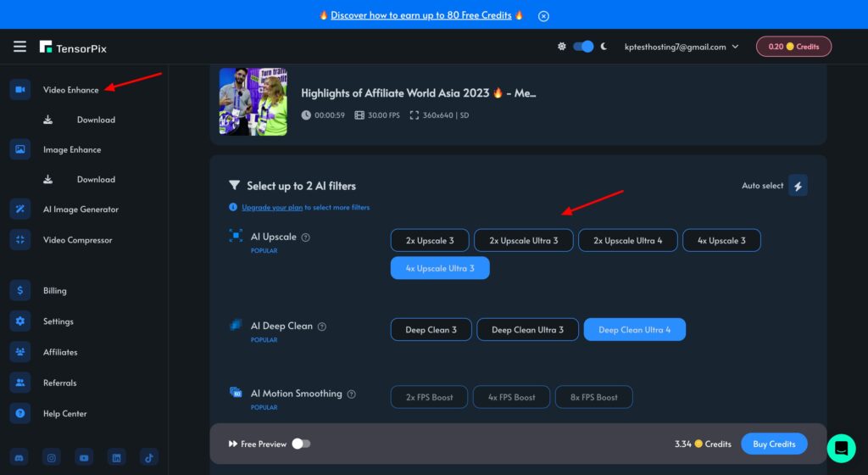Image resolution: width=868 pixels, height=475 pixels.
Task: Open the Billing page
Action: click(x=55, y=291)
